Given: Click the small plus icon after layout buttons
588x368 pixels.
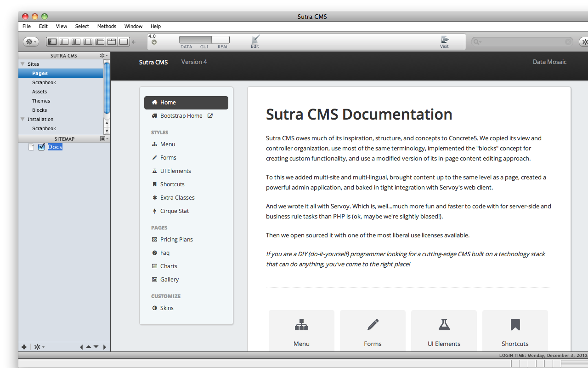Looking at the screenshot, I should 134,42.
